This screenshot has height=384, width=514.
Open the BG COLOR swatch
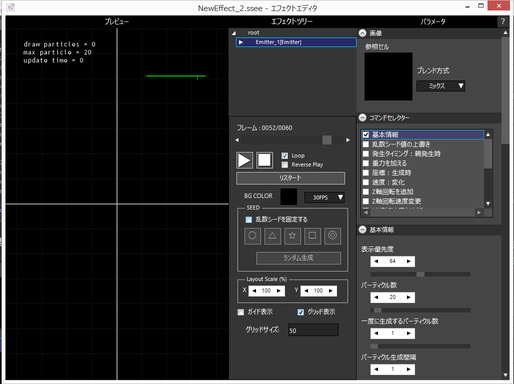[289, 197]
